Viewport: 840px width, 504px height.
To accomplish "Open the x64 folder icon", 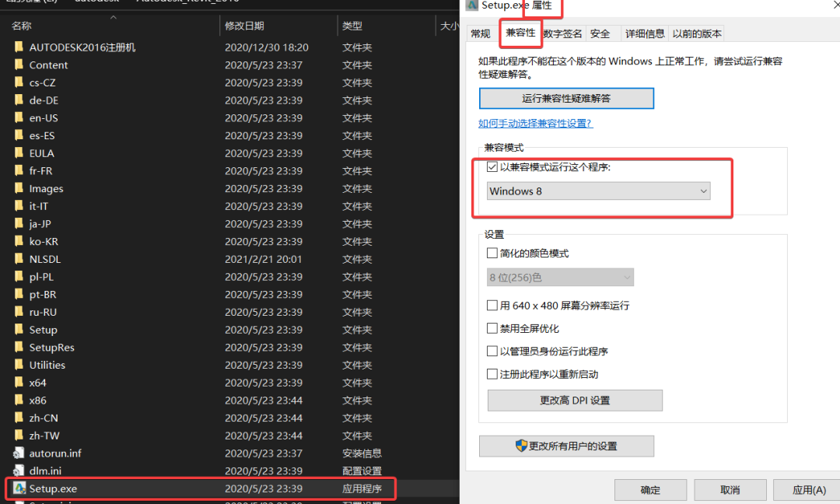I will pos(18,383).
